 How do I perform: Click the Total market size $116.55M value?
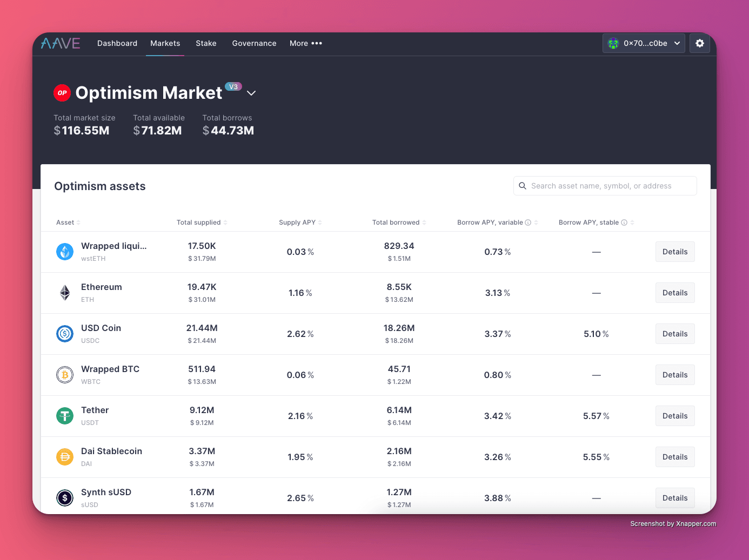[82, 131]
